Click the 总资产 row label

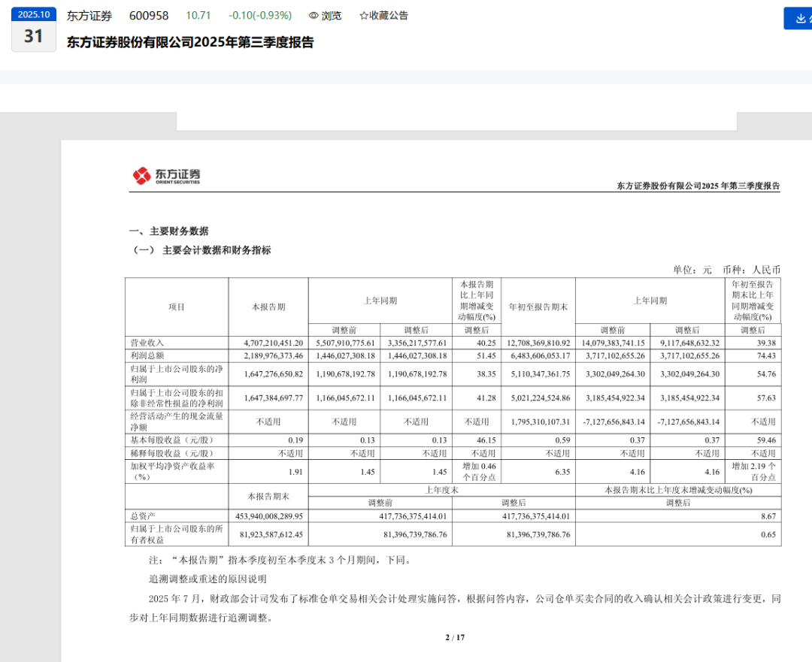(x=142, y=516)
